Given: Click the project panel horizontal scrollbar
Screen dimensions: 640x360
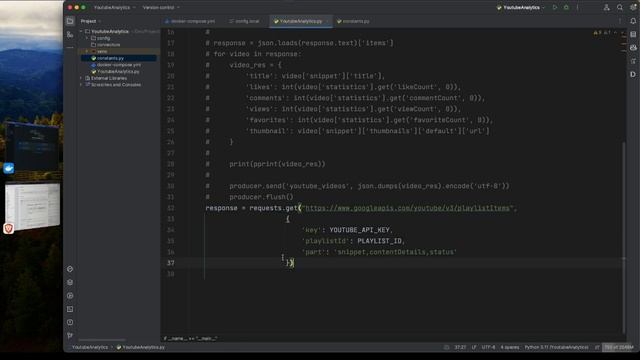Looking at the screenshot, I should [102, 340].
